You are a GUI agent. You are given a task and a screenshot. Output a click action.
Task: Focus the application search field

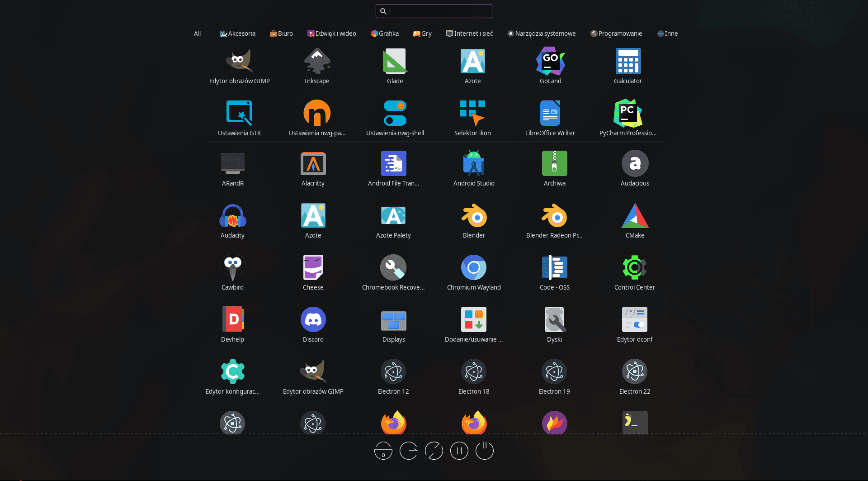(x=434, y=11)
